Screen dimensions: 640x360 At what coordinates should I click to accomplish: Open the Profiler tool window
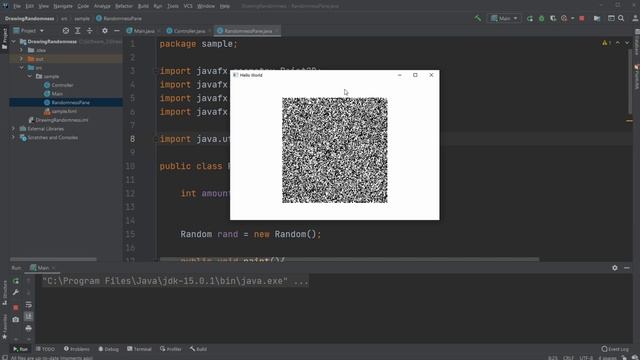pyautogui.click(x=171, y=349)
